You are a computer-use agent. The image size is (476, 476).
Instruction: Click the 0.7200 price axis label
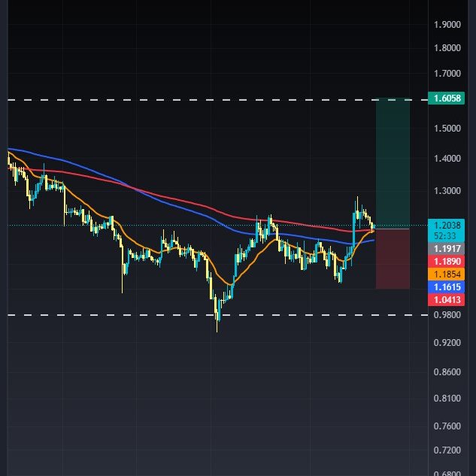[447, 450]
